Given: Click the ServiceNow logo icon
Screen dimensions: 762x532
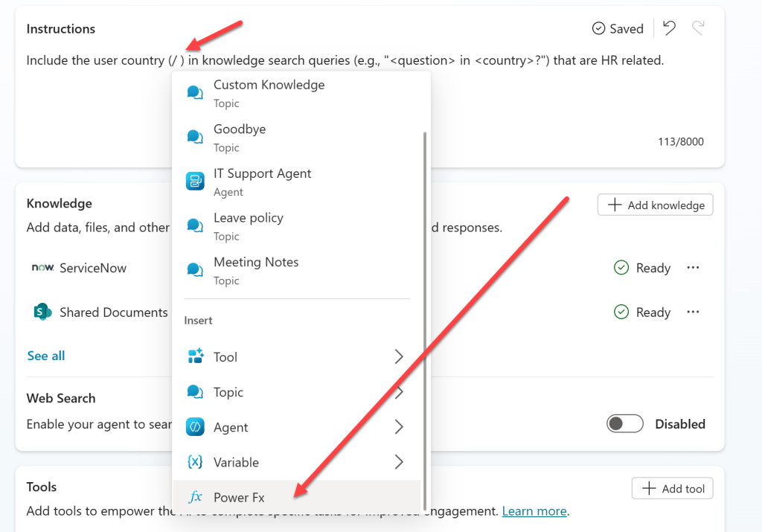Looking at the screenshot, I should point(42,268).
